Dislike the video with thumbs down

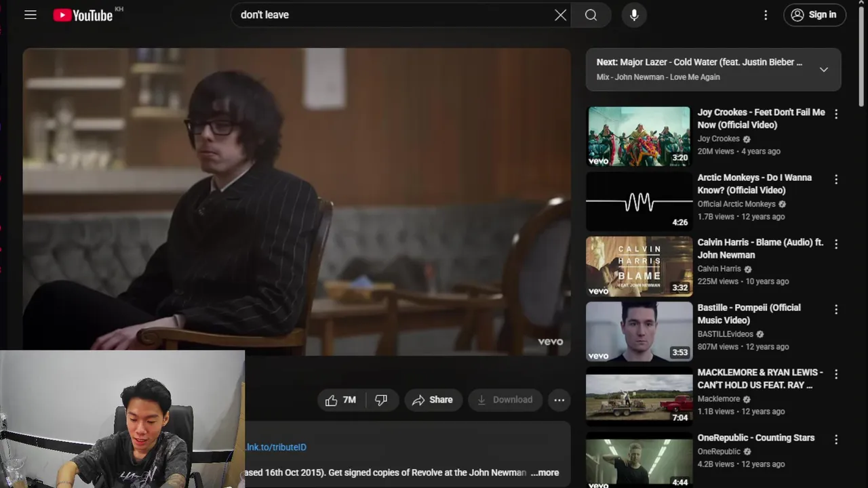381,400
